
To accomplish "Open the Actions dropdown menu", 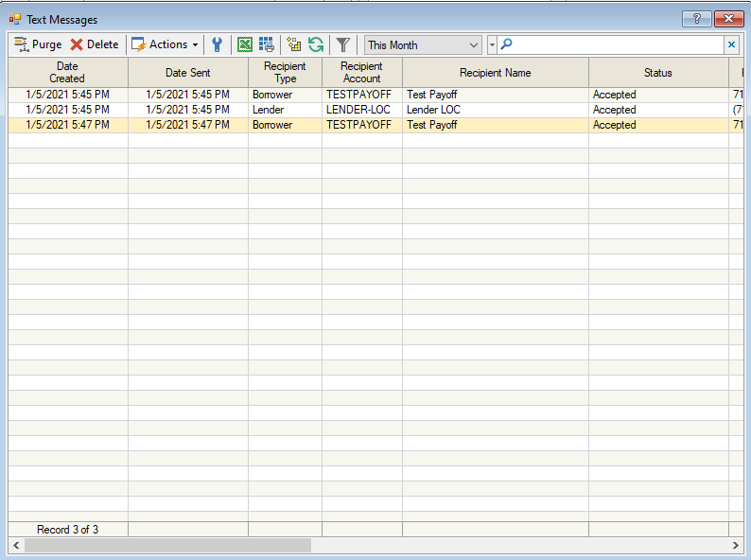I will pos(165,44).
